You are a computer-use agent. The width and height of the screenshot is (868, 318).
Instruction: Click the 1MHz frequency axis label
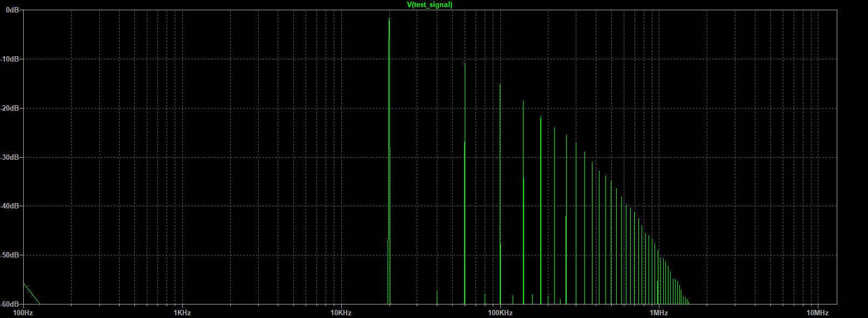click(x=659, y=313)
